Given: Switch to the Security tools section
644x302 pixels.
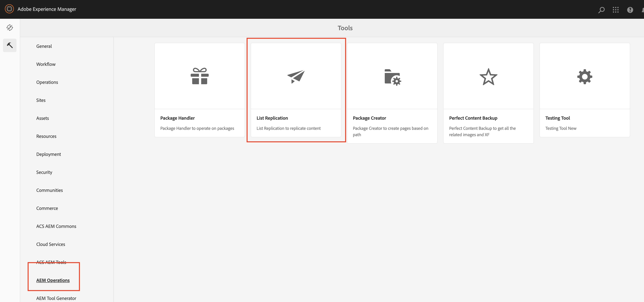Looking at the screenshot, I should pyautogui.click(x=44, y=172).
